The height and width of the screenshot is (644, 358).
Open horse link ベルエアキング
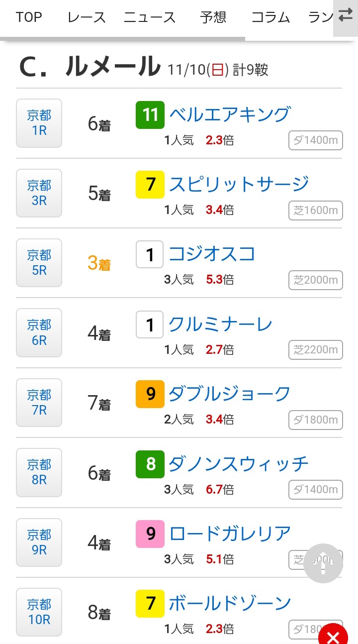click(x=229, y=115)
